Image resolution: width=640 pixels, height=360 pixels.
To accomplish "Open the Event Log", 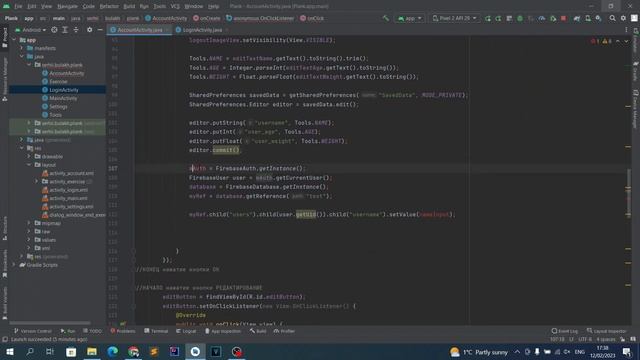I will pyautogui.click(x=565, y=331).
